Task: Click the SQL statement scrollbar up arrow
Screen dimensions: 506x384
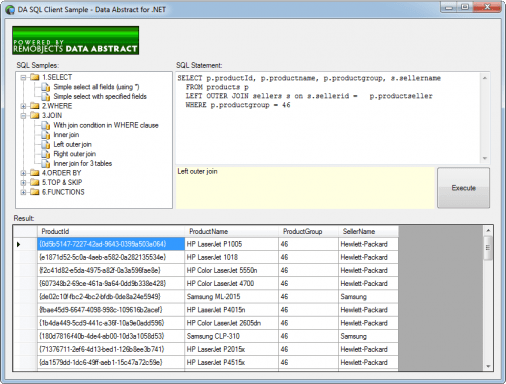Action: pos(485,78)
